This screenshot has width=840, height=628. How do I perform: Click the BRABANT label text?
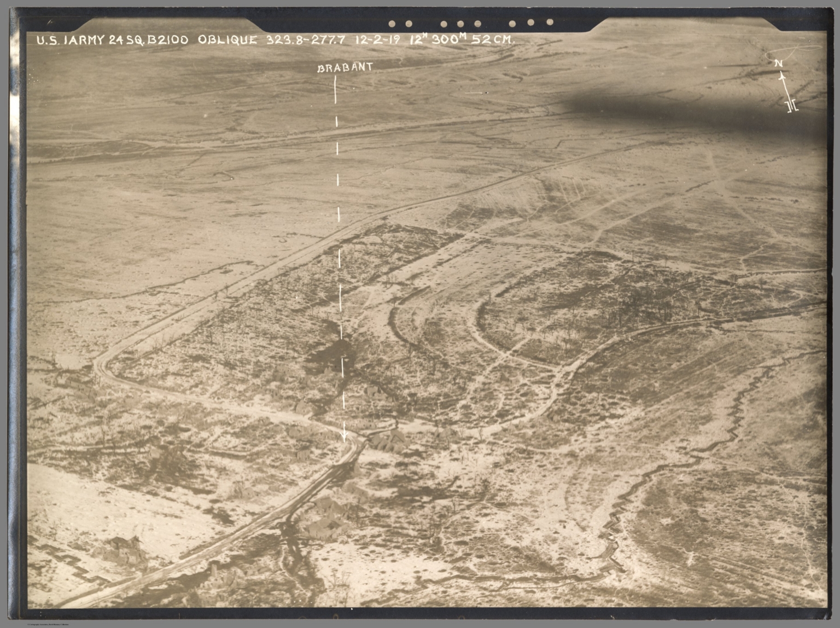pyautogui.click(x=345, y=67)
